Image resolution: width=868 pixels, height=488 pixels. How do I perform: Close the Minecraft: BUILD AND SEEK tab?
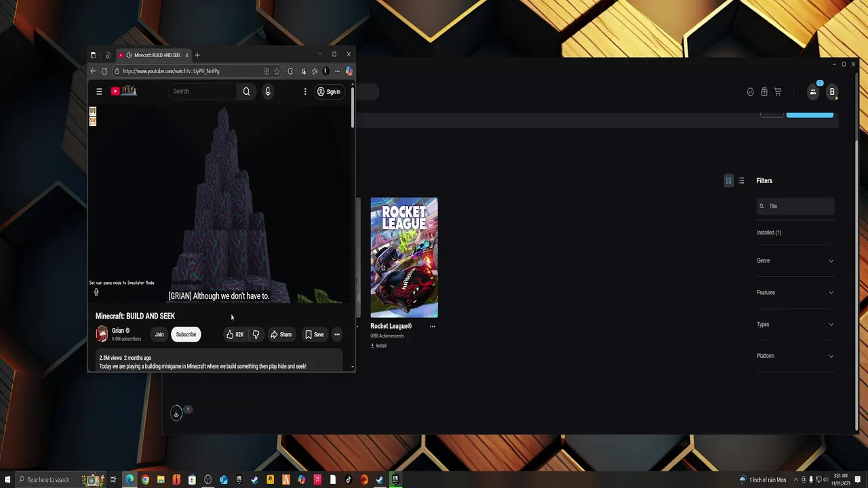[x=186, y=55]
